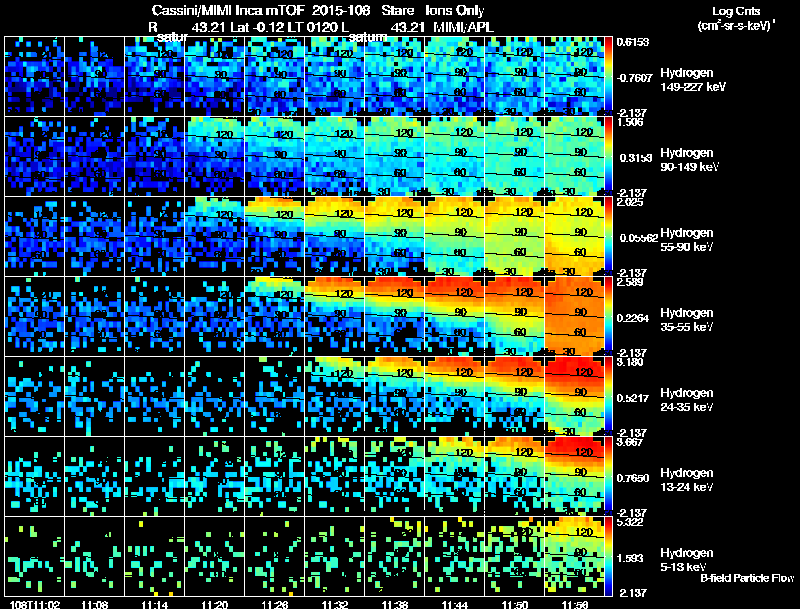The height and width of the screenshot is (609, 800).
Task: Select the 11:56 panel in 24-35 keV row
Action: [x=574, y=396]
